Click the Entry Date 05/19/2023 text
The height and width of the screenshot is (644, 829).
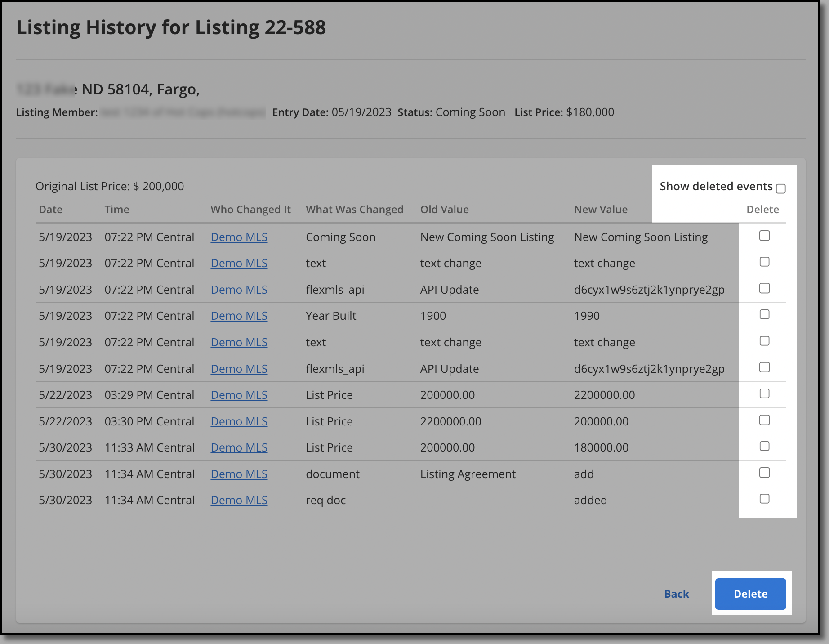click(332, 112)
